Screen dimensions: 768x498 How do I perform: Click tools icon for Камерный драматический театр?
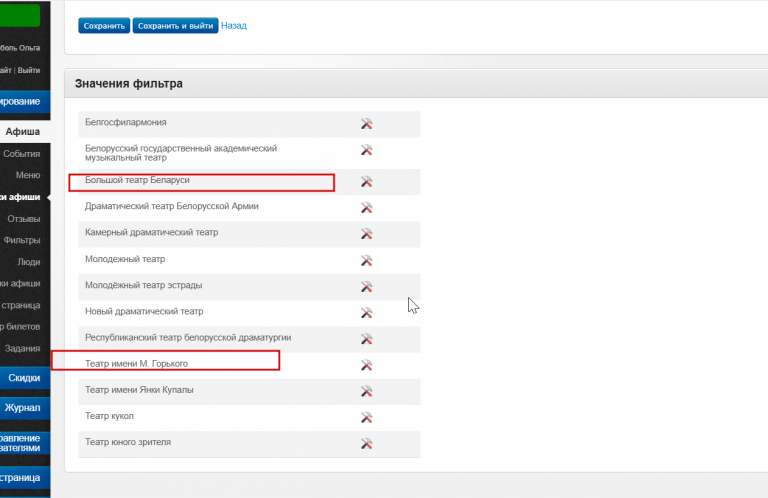click(x=366, y=234)
